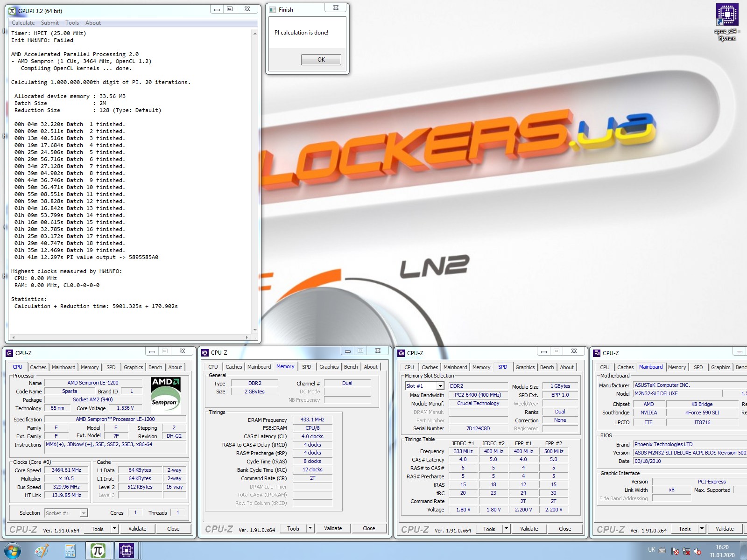The image size is (747, 560).
Task: Click the FSB:DRAM CPU/8 value
Action: tap(312, 428)
